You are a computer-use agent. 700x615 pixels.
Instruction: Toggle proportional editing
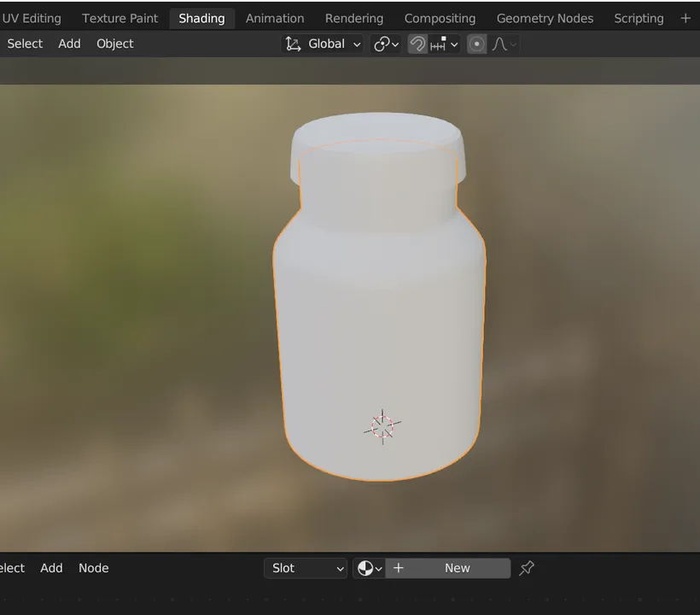click(477, 44)
